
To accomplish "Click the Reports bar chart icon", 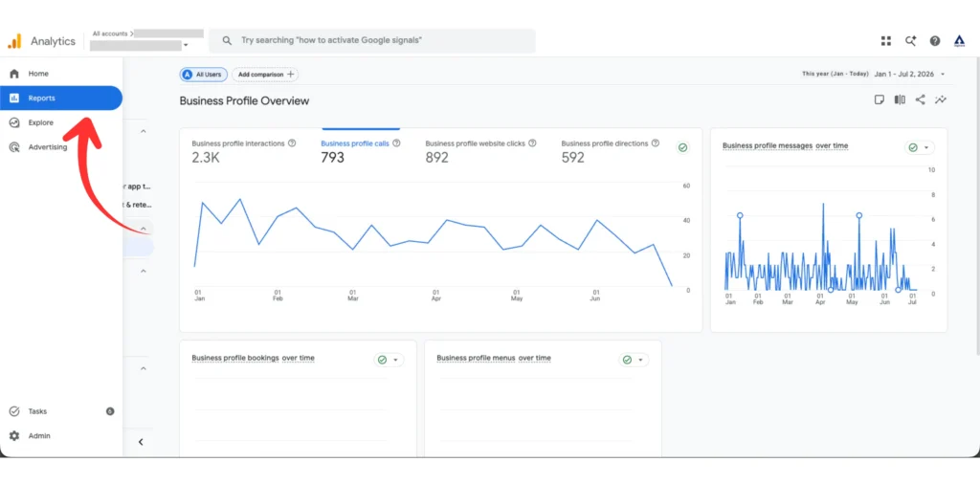I will [x=13, y=99].
